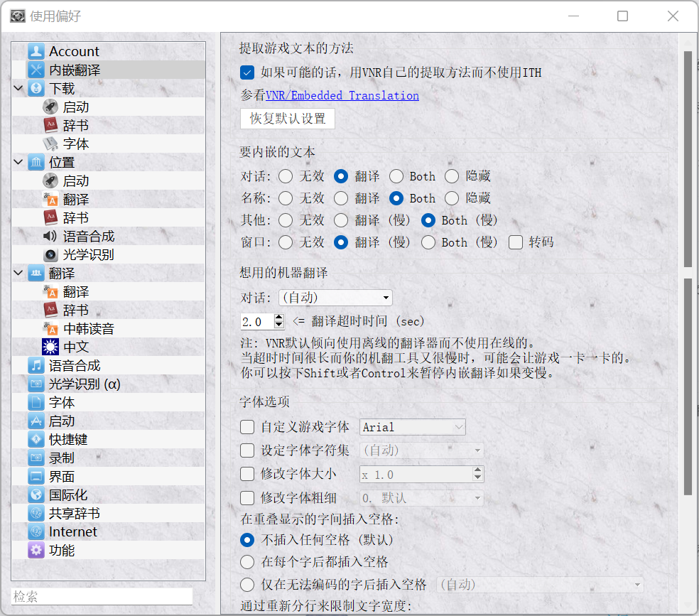Click the 中文 sun-like icon under 翻译
This screenshot has width=699, height=616.
pos(50,347)
